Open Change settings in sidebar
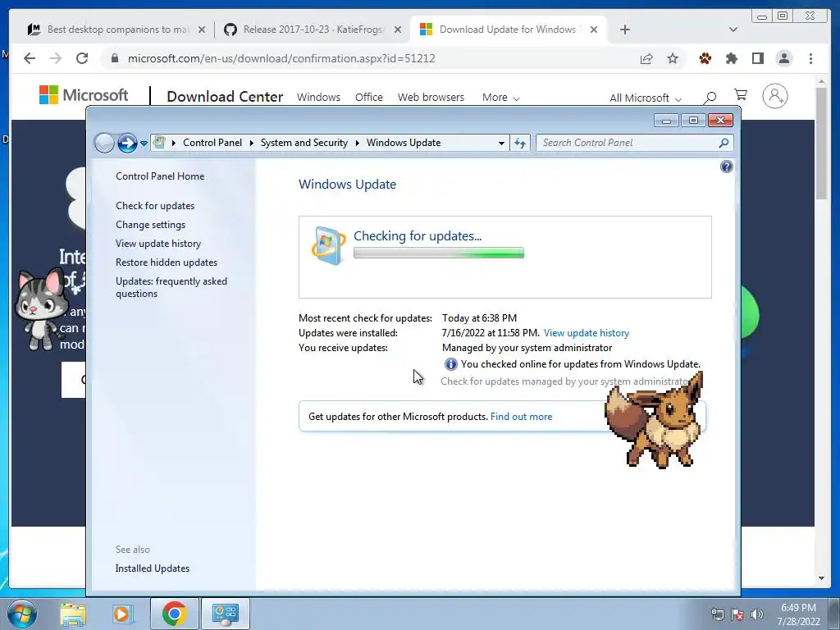The width and height of the screenshot is (840, 630). point(151,225)
